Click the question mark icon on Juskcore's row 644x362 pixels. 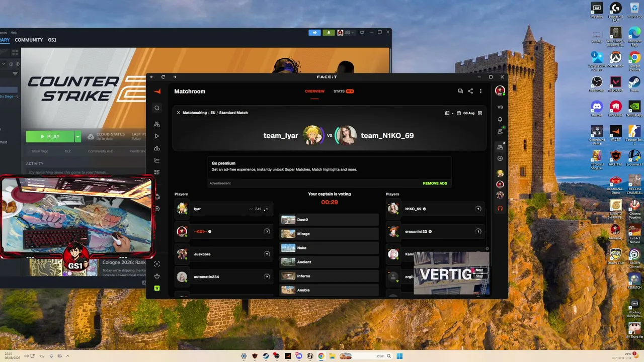click(267, 254)
